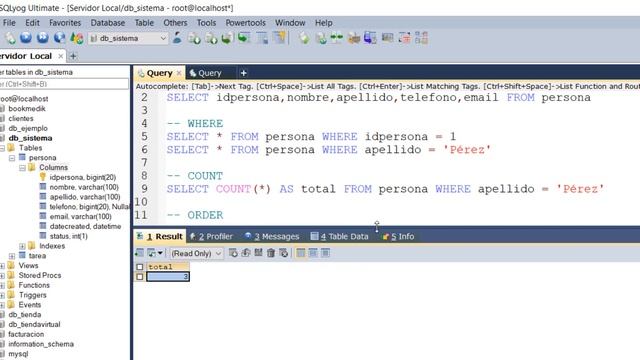Click the multicolored icon left of database selector

click(76, 38)
